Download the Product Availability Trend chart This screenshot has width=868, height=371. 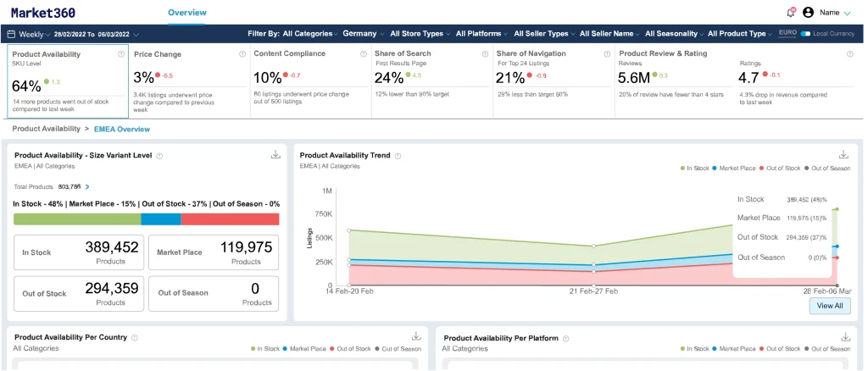pyautogui.click(x=843, y=154)
